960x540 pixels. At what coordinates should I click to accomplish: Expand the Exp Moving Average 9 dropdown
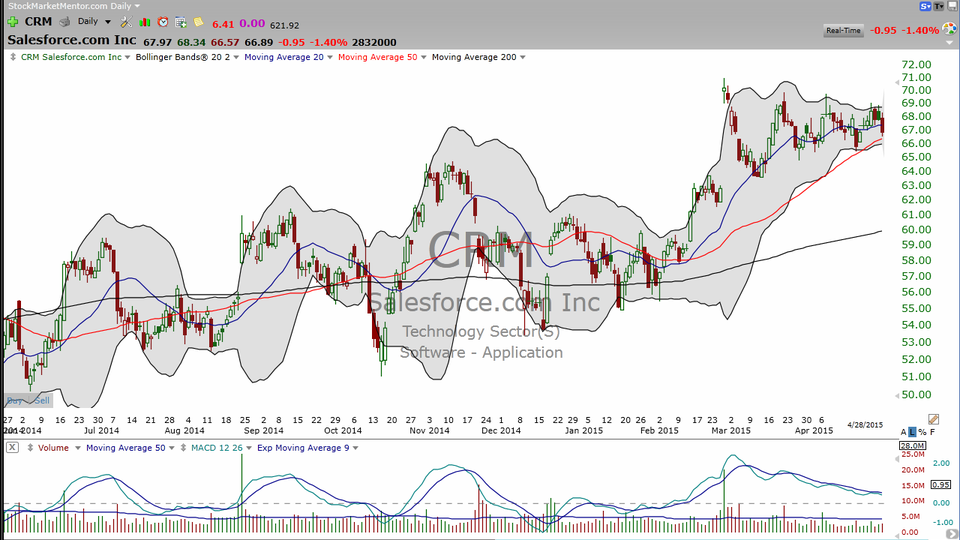pos(356,448)
